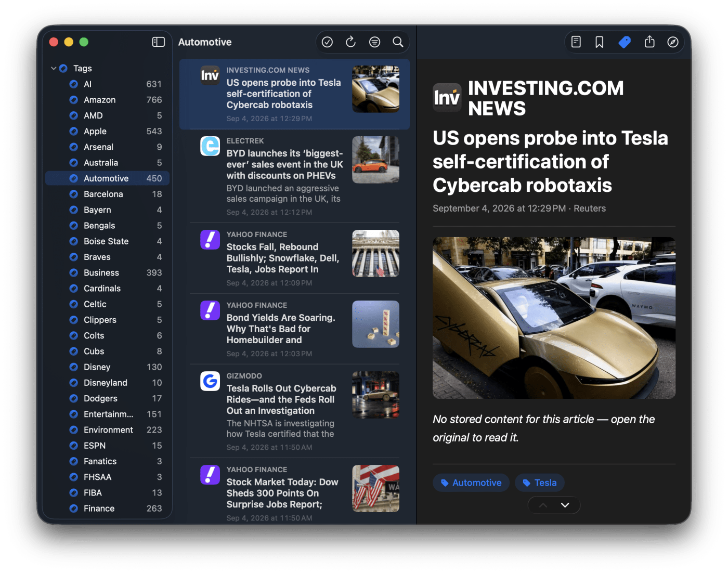Click the Cybercab photo in the article
Image resolution: width=728 pixels, height=573 pixels.
(554, 318)
